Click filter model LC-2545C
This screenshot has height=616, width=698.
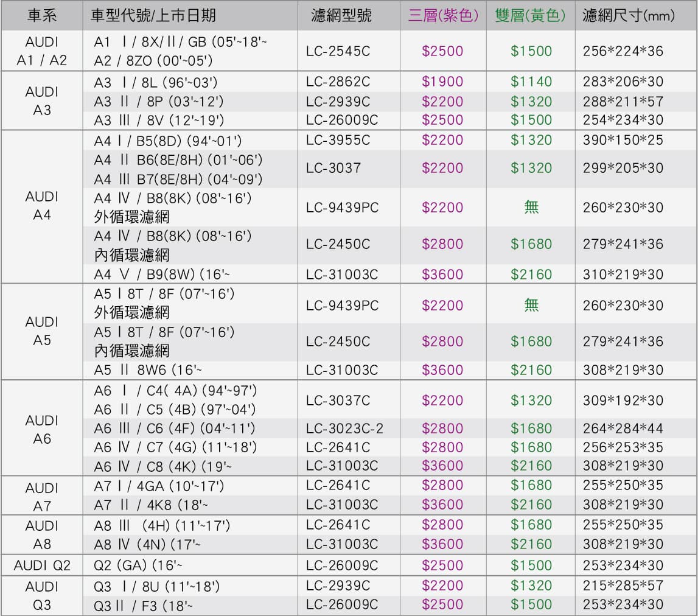pos(338,51)
